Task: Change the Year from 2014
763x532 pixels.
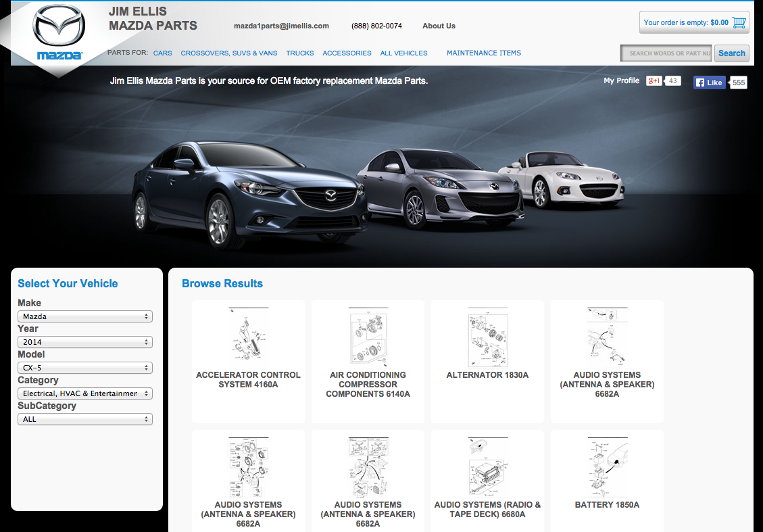Action: click(x=84, y=341)
